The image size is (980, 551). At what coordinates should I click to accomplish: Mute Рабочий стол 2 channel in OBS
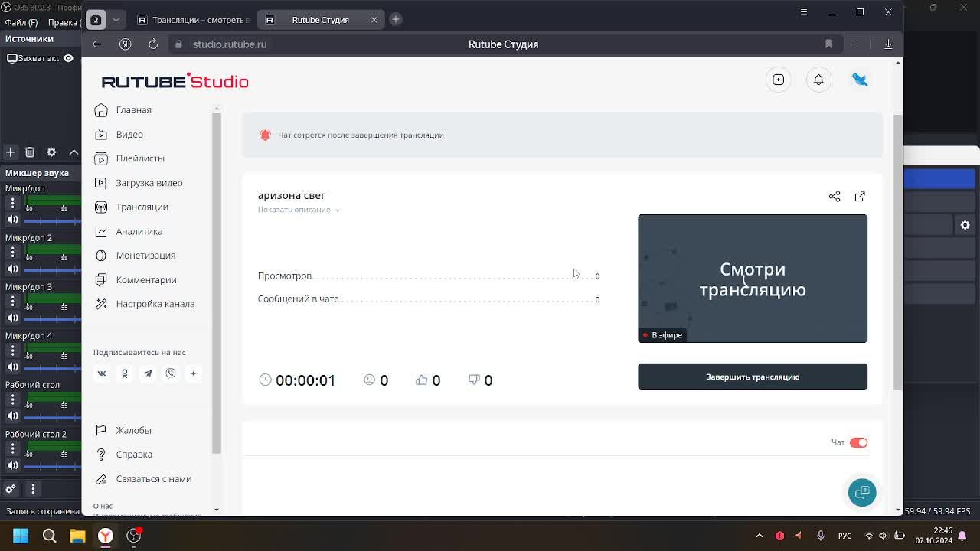pyautogui.click(x=12, y=465)
